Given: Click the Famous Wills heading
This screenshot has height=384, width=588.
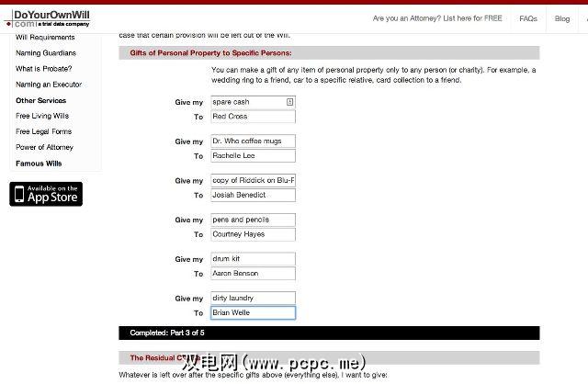Looking at the screenshot, I should click(39, 164).
